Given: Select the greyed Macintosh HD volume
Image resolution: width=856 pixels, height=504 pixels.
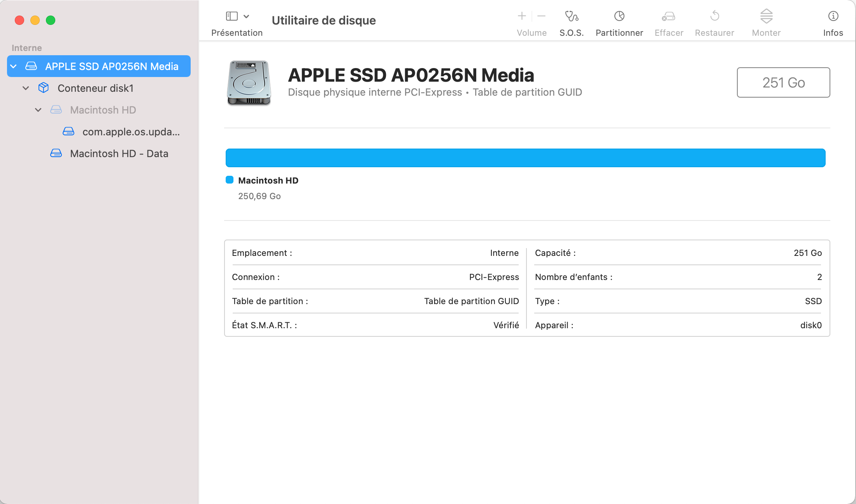Looking at the screenshot, I should (x=103, y=110).
